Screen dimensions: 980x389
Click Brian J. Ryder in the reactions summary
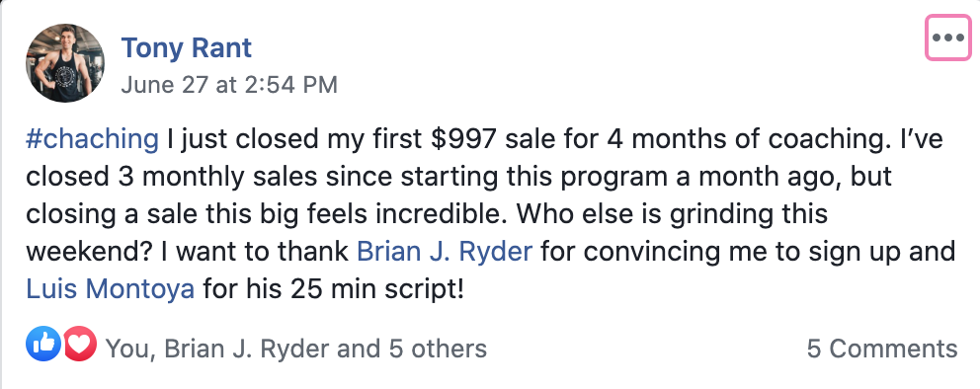(x=248, y=349)
